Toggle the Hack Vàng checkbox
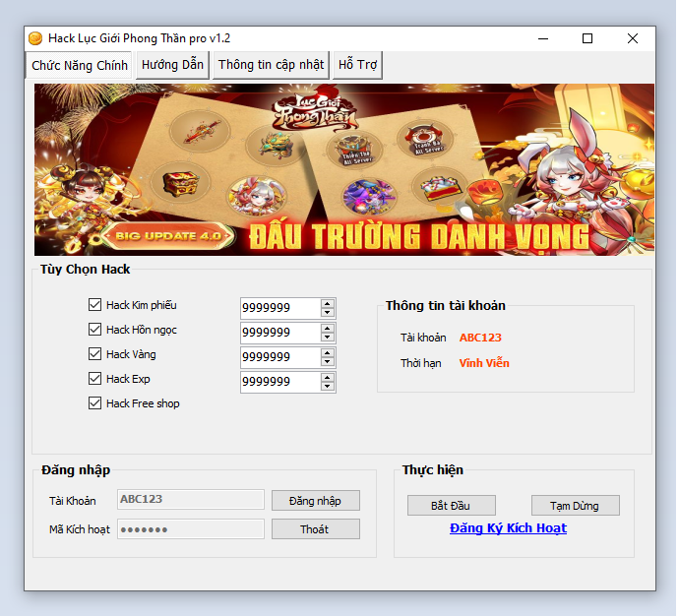The height and width of the screenshot is (616, 679). (95, 354)
